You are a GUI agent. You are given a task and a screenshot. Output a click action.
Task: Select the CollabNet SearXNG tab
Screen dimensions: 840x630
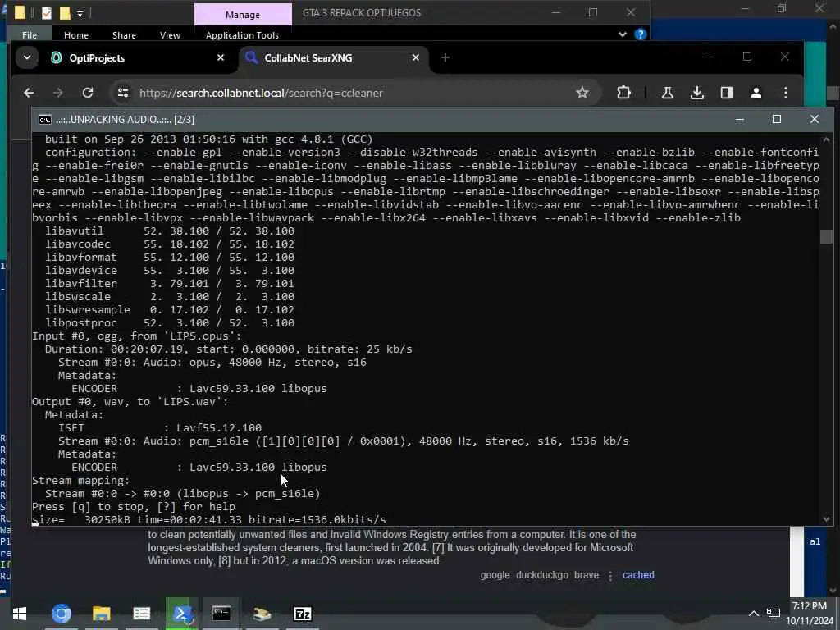(333, 58)
